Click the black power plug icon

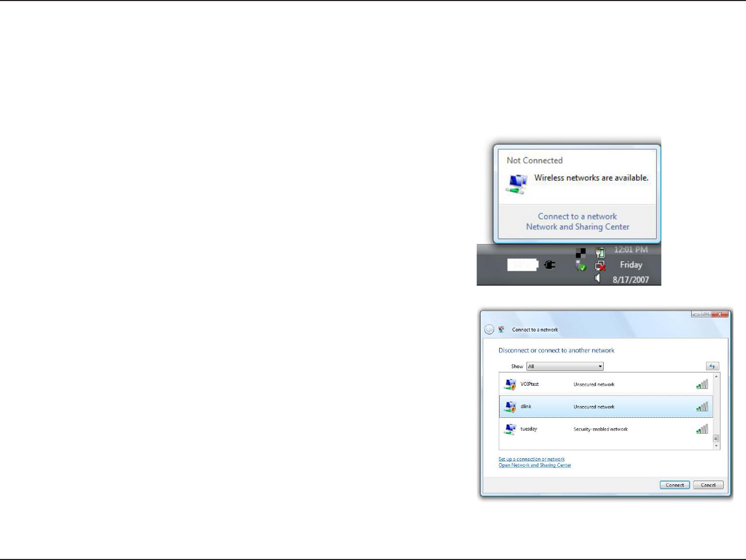550,265
